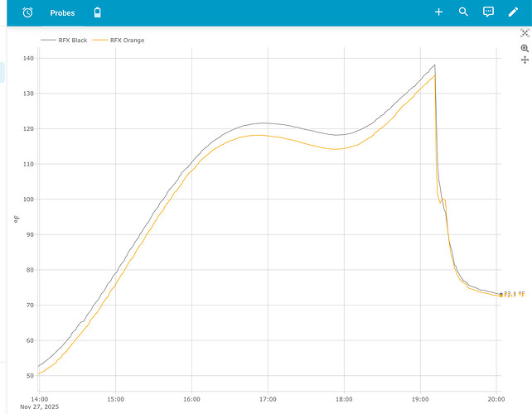Switch to the Probes tab

pos(62,13)
